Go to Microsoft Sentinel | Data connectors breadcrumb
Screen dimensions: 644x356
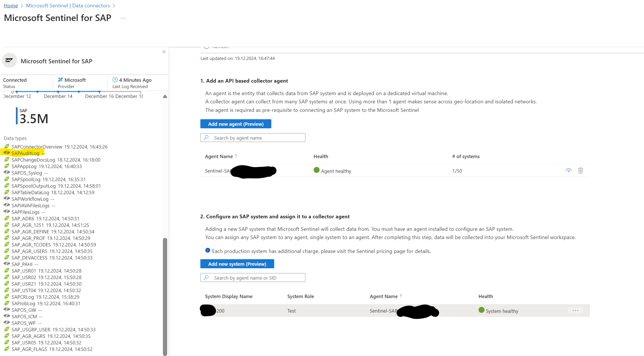[68, 5]
